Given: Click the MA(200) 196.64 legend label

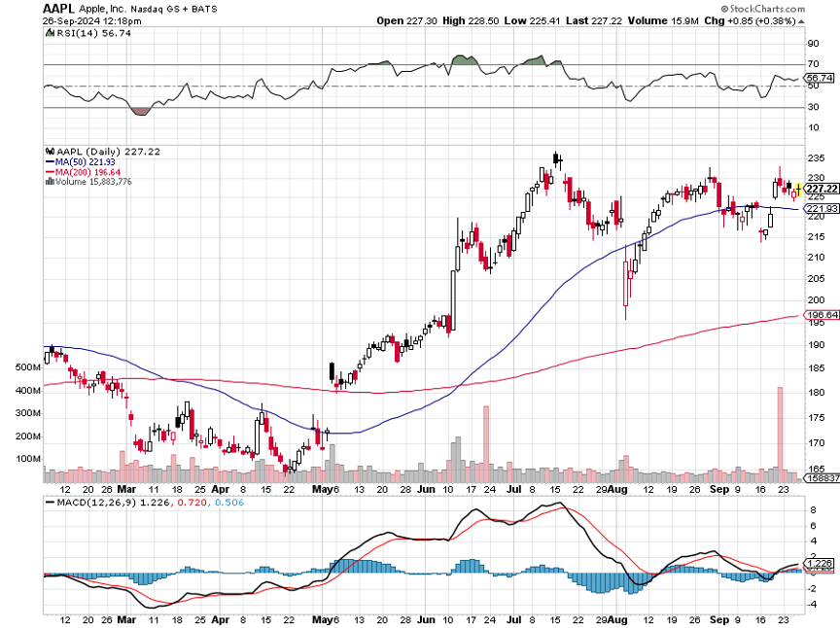Looking at the screenshot, I should (87, 172).
